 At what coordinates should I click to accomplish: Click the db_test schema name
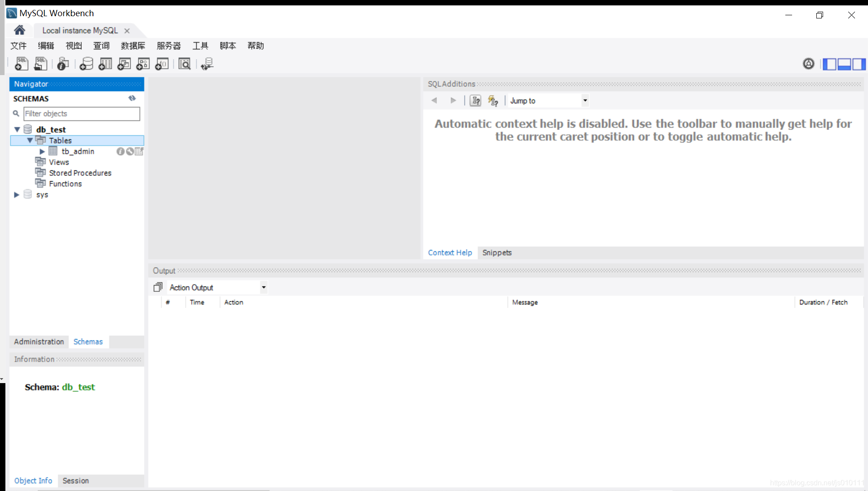pos(51,129)
